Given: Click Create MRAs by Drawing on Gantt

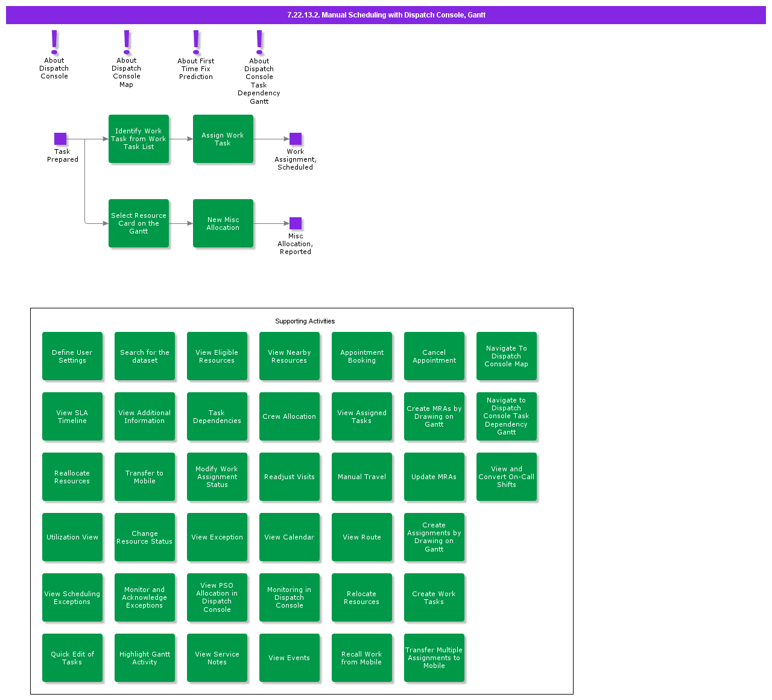Looking at the screenshot, I should point(434,416).
